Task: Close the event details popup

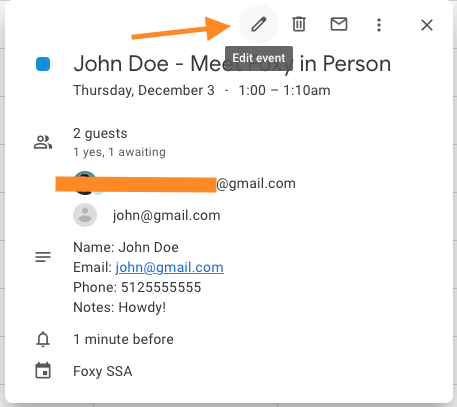Action: (427, 25)
